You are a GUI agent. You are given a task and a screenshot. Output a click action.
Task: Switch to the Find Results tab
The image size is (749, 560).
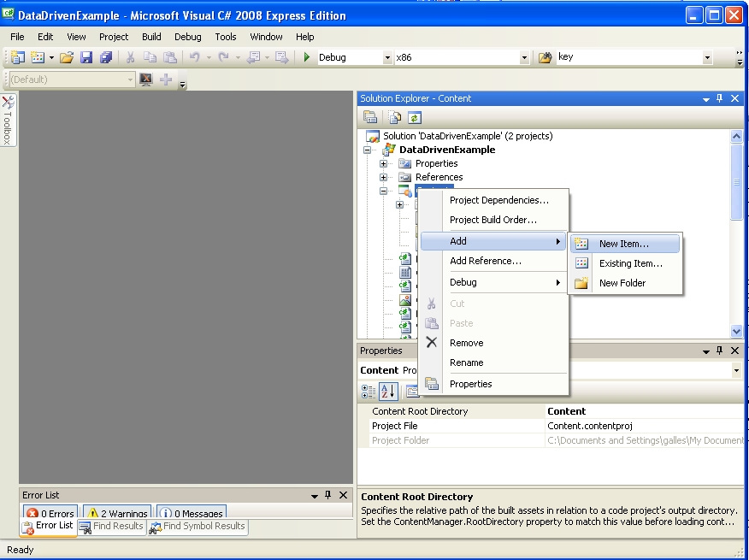(x=112, y=527)
